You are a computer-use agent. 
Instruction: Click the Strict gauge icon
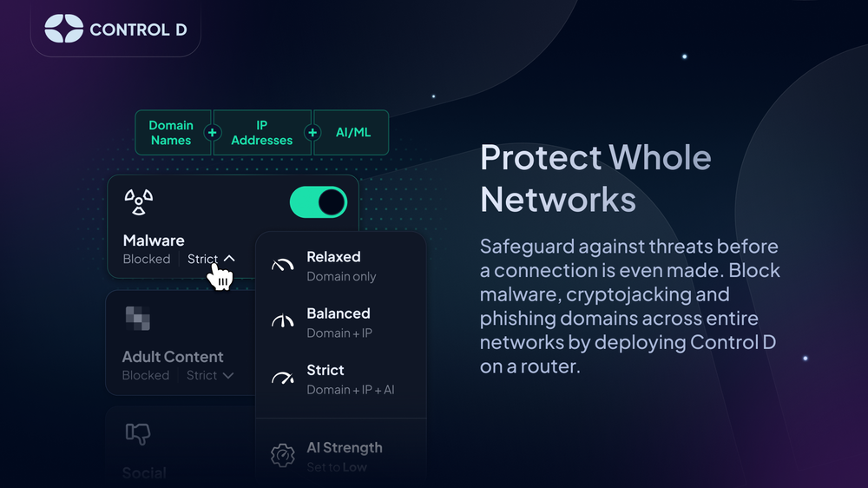283,378
